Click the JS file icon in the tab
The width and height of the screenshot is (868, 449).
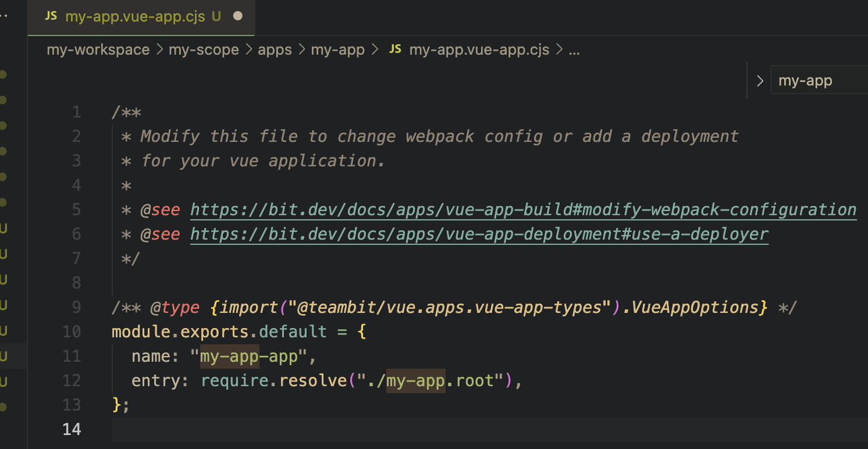click(x=51, y=16)
